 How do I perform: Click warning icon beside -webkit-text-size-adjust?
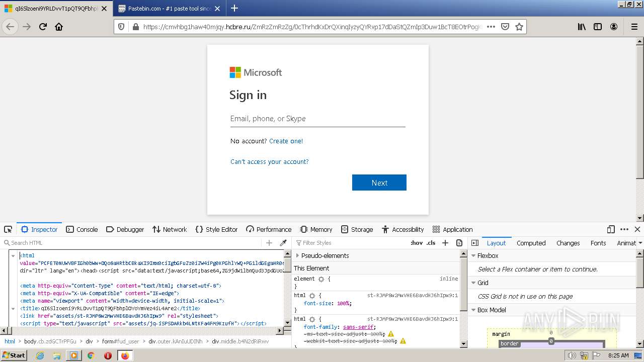point(403,341)
